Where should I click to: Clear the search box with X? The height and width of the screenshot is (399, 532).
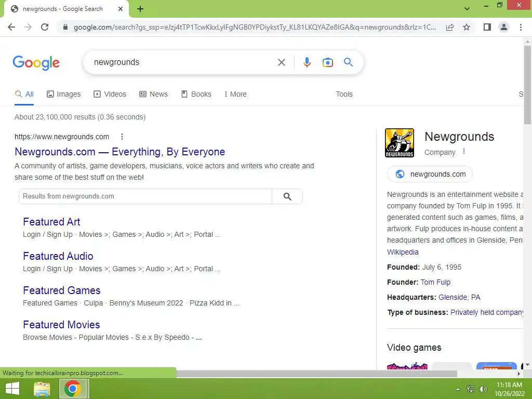point(281,62)
